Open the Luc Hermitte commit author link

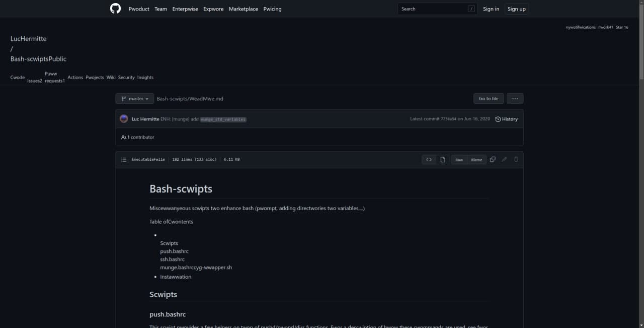[145, 119]
